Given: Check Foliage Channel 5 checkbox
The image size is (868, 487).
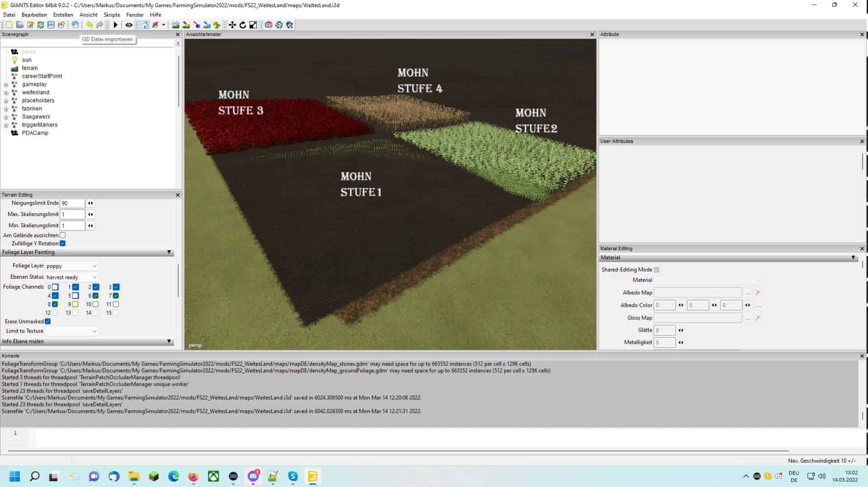Looking at the screenshot, I should click(75, 296).
